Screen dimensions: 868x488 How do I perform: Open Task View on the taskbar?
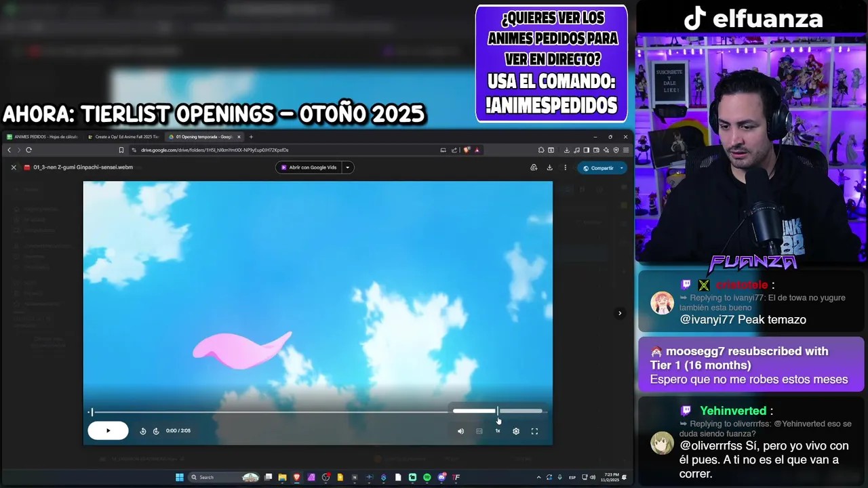pyautogui.click(x=269, y=477)
